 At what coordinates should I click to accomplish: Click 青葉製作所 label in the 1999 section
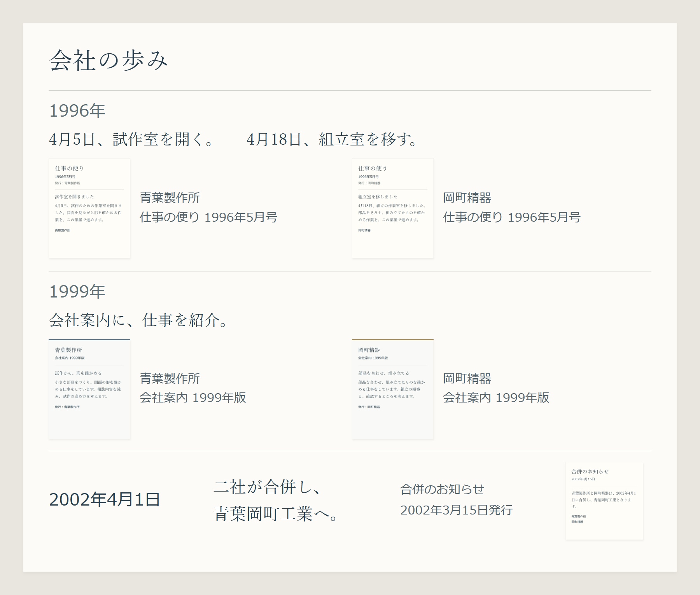tap(170, 378)
